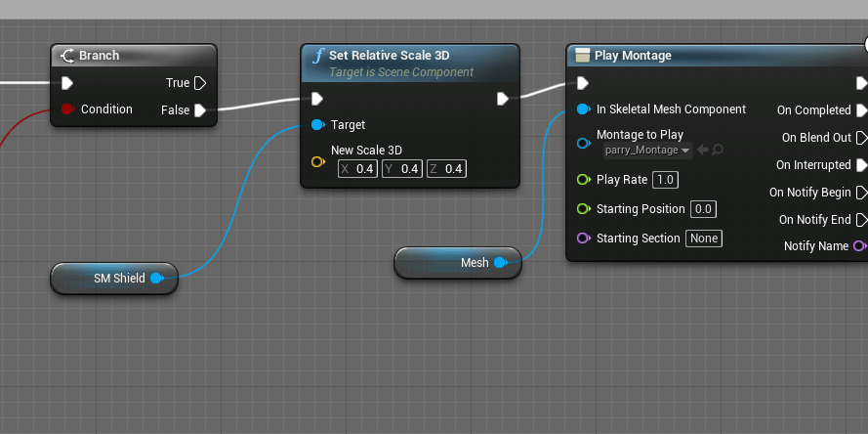Click the On Completed execution pin
The width and height of the screenshot is (868, 434).
tap(861, 110)
